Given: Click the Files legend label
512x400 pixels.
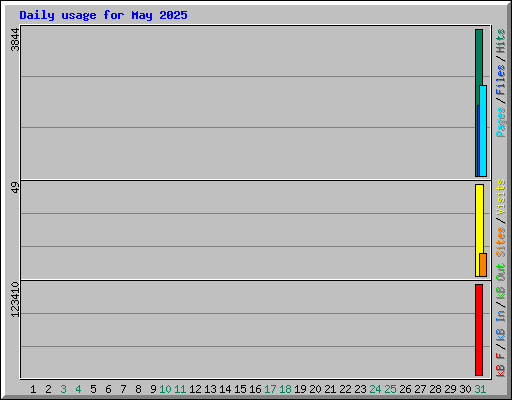Looking at the screenshot, I should 501,80.
